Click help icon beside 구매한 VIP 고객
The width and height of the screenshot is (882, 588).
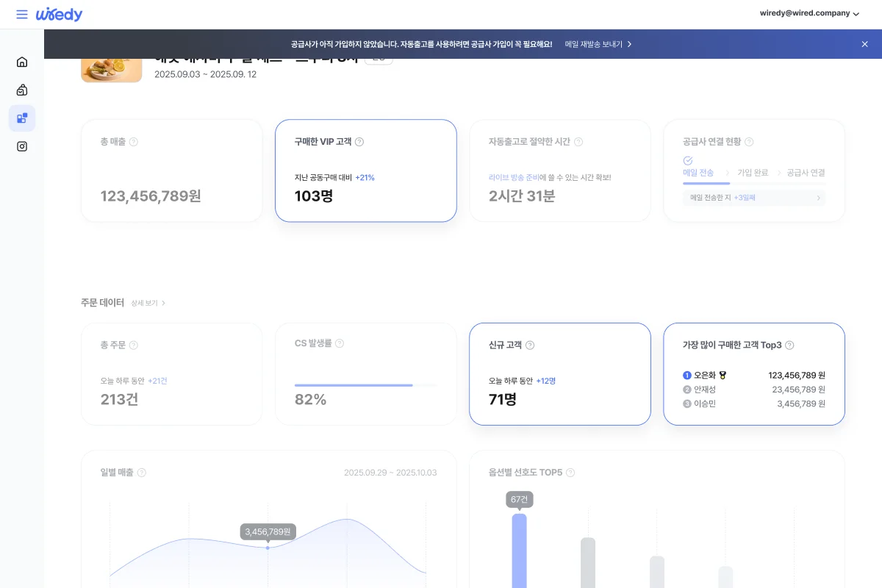coord(359,142)
